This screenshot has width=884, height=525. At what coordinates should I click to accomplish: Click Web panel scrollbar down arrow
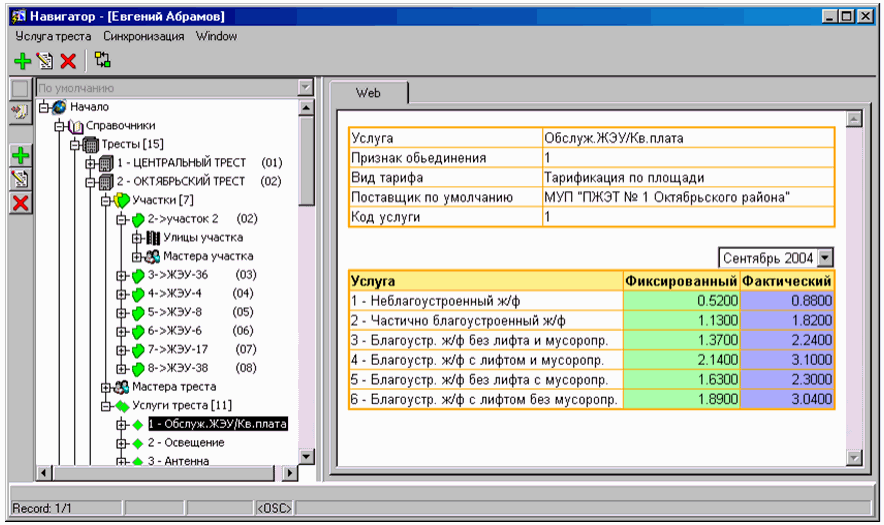(854, 458)
